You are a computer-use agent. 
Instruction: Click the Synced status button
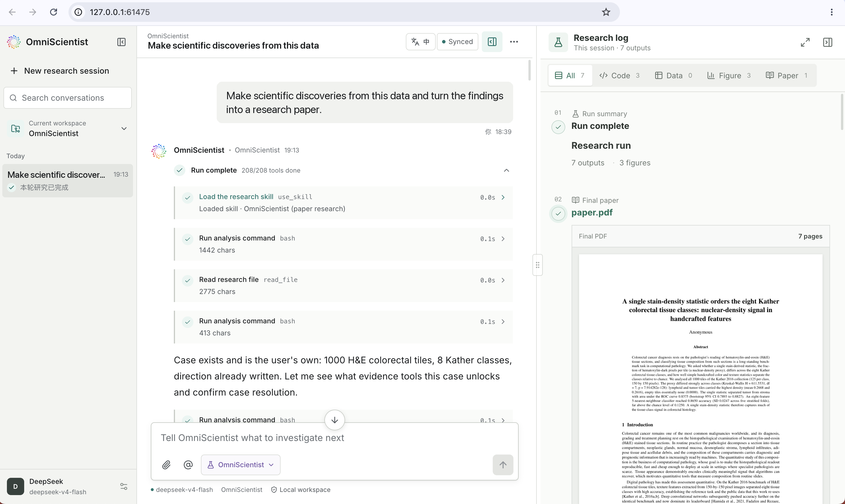tap(457, 41)
